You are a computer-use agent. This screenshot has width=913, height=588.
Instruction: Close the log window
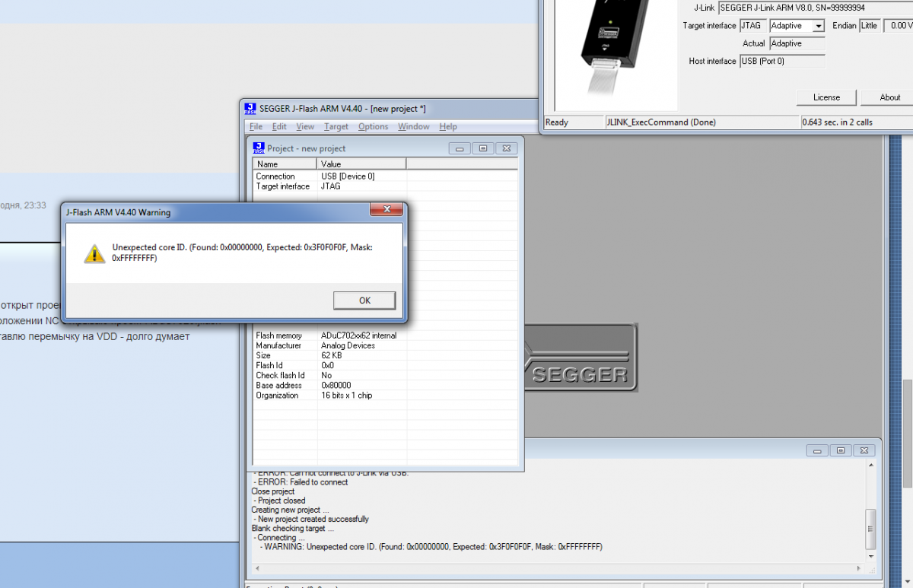point(864,451)
